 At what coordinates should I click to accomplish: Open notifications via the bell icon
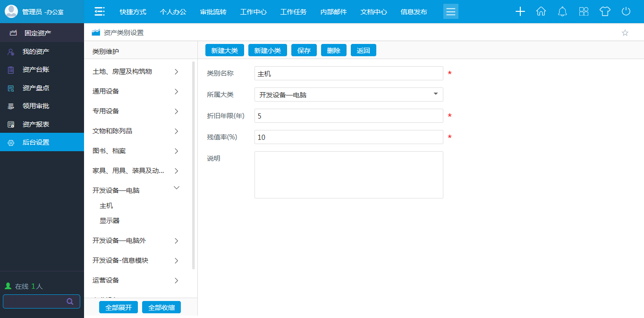[x=562, y=11]
